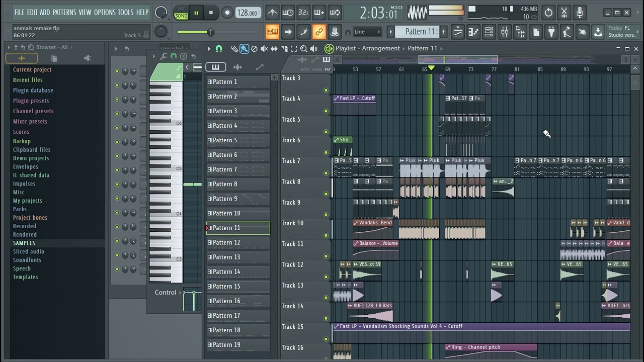Click the microphone one-click recording icon
This screenshot has height=362, width=644.
point(580,13)
